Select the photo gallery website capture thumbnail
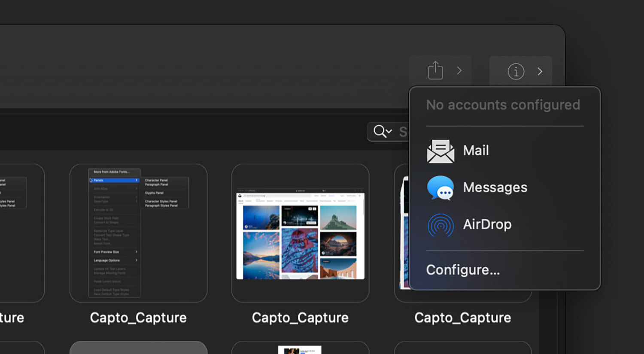 pyautogui.click(x=300, y=233)
